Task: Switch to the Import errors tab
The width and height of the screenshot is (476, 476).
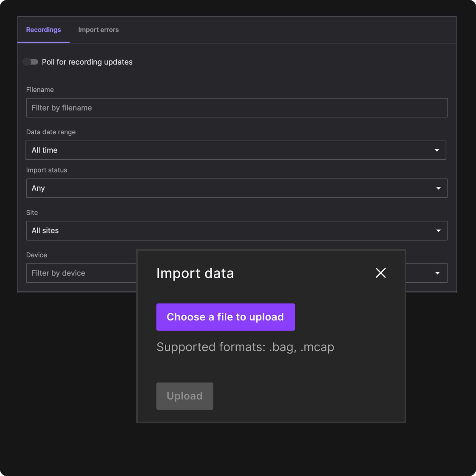Action: [x=98, y=30]
